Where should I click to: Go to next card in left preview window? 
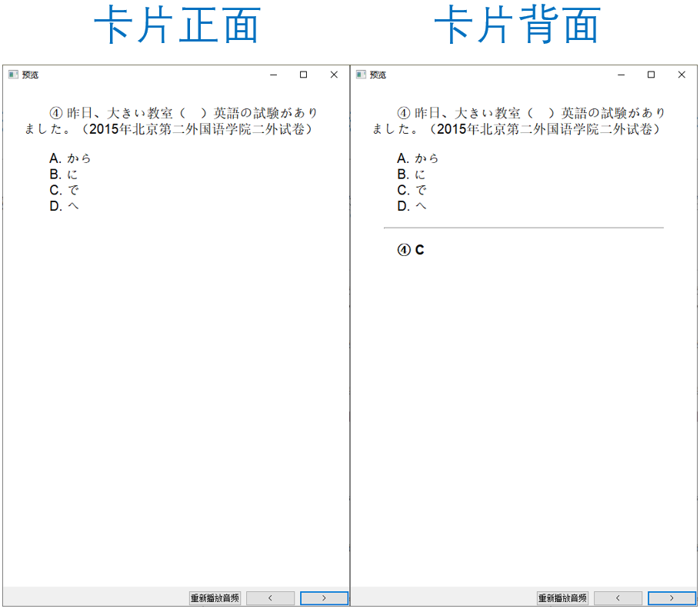(x=324, y=597)
